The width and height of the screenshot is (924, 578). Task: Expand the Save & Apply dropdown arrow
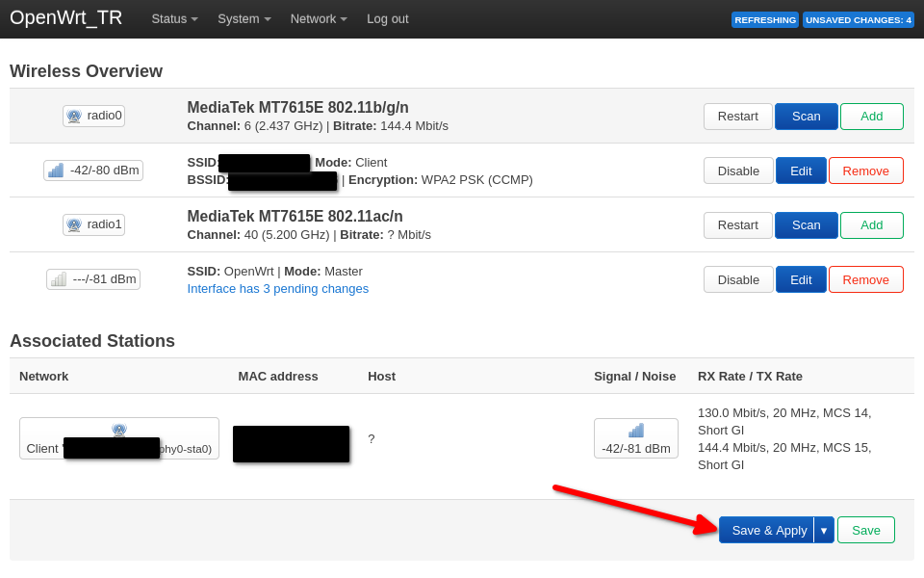824,529
